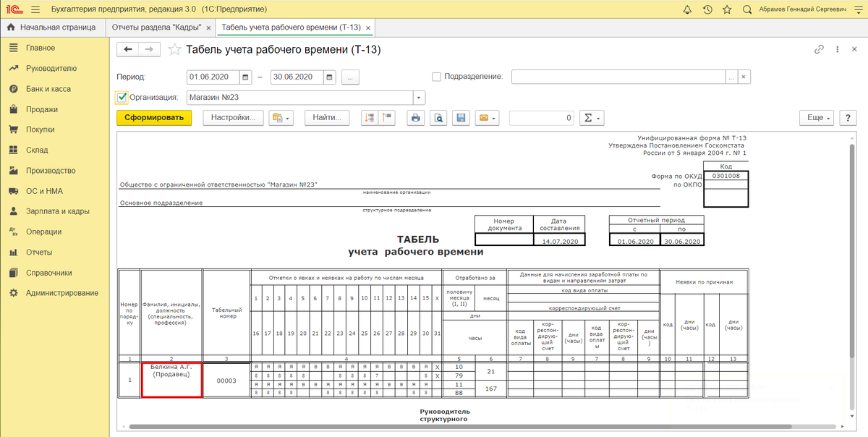Screen dimensions: 868x437
Task: Open the hamburger functions menu in title bar
Action: click(x=35, y=9)
